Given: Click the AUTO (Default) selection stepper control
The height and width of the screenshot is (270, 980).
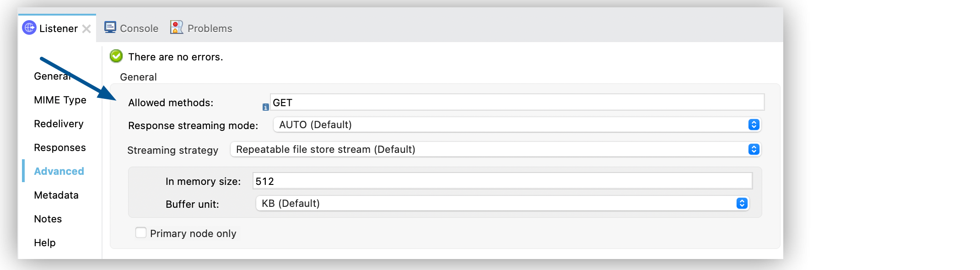Looking at the screenshot, I should pos(754,124).
